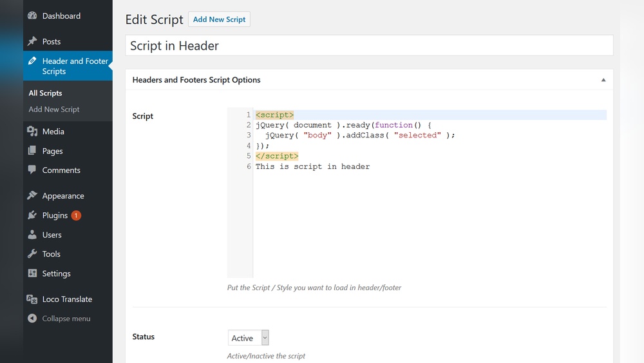
Task: Open the Posts menu
Action: pyautogui.click(x=52, y=41)
